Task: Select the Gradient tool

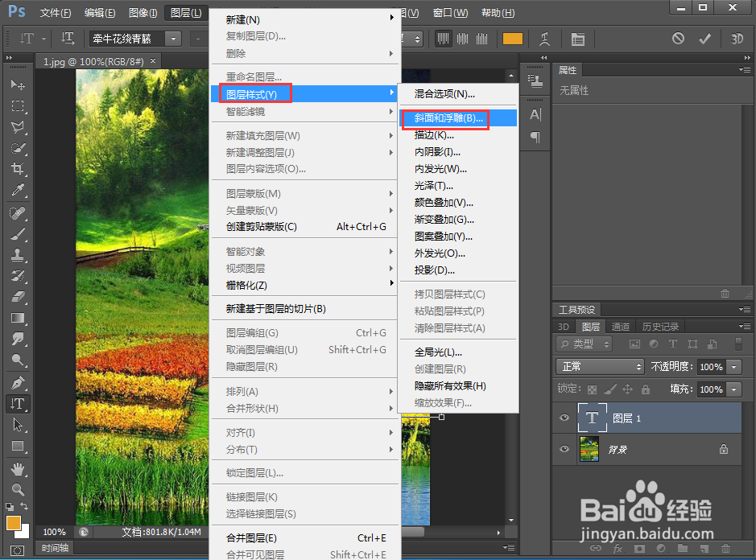Action: point(18,318)
